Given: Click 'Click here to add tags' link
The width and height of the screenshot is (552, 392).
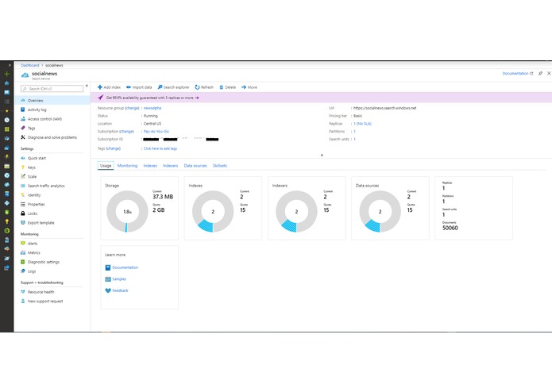Looking at the screenshot, I should click(x=160, y=148).
